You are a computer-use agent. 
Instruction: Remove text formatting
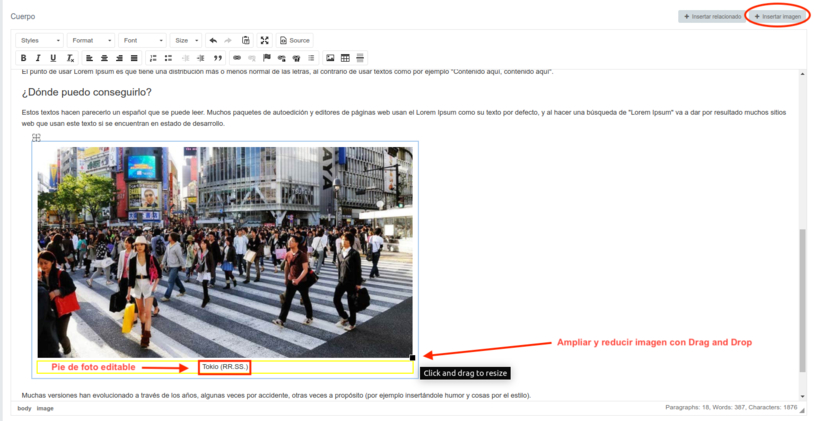(70, 58)
